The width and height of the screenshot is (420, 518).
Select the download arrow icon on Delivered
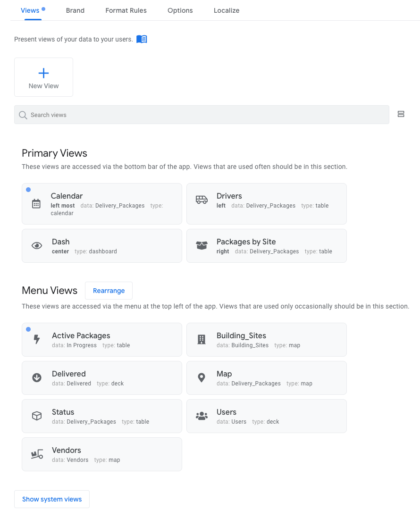[37, 377]
